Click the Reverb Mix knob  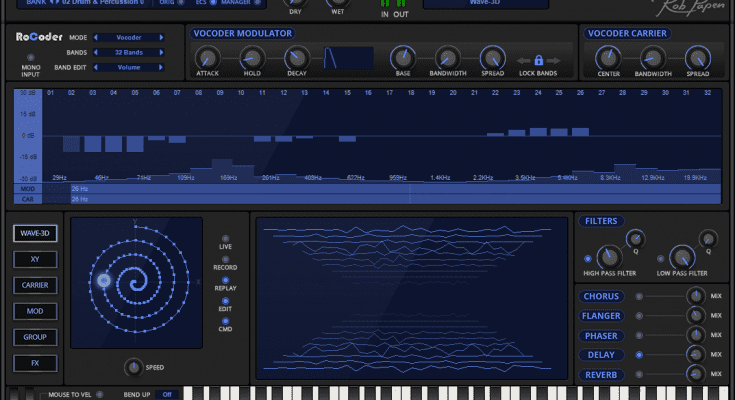[x=696, y=374]
